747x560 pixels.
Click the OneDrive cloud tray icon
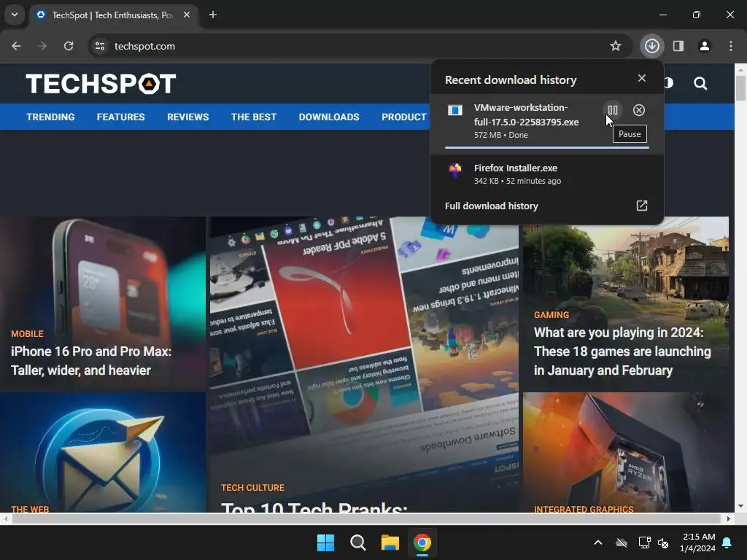(x=622, y=542)
